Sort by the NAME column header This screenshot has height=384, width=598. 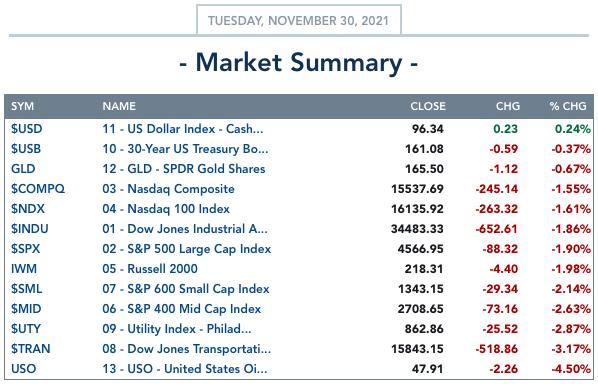tap(119, 106)
